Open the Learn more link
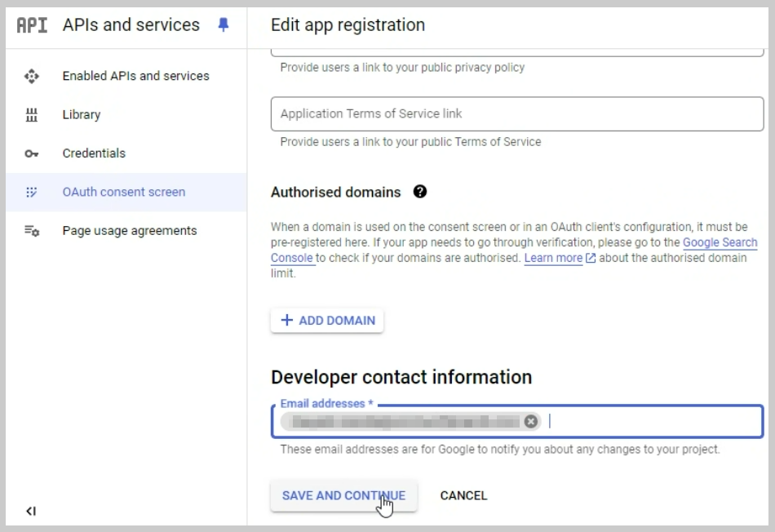This screenshot has height=532, width=775. pos(553,258)
